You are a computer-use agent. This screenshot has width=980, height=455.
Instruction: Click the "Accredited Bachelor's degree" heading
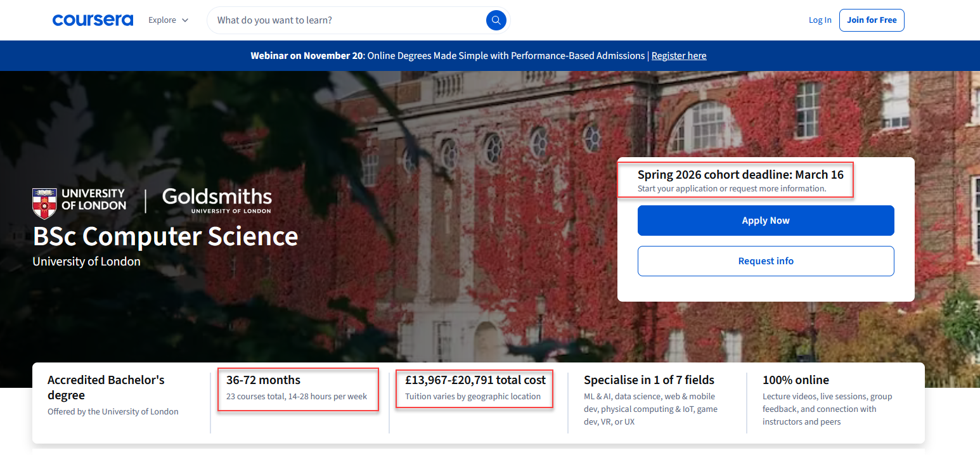tap(106, 387)
